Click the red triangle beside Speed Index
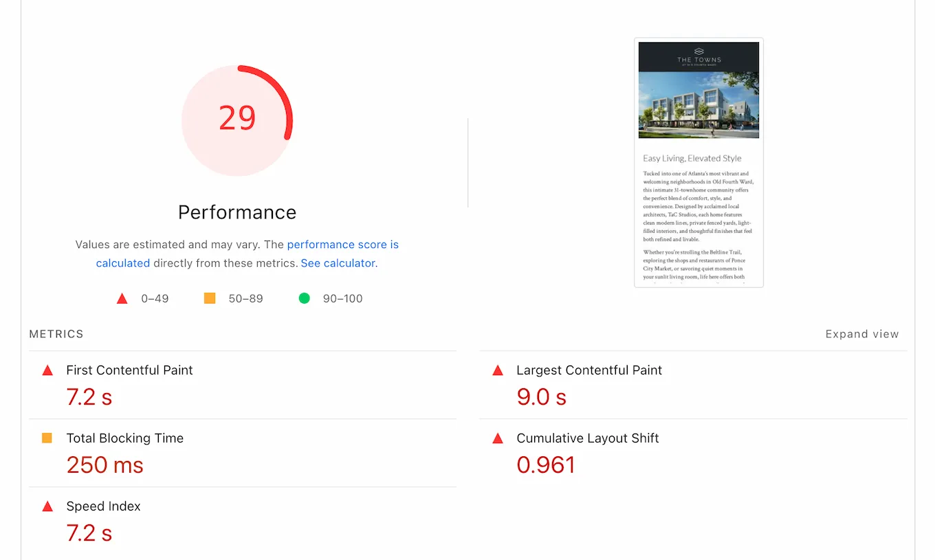The width and height of the screenshot is (935, 560). point(47,506)
